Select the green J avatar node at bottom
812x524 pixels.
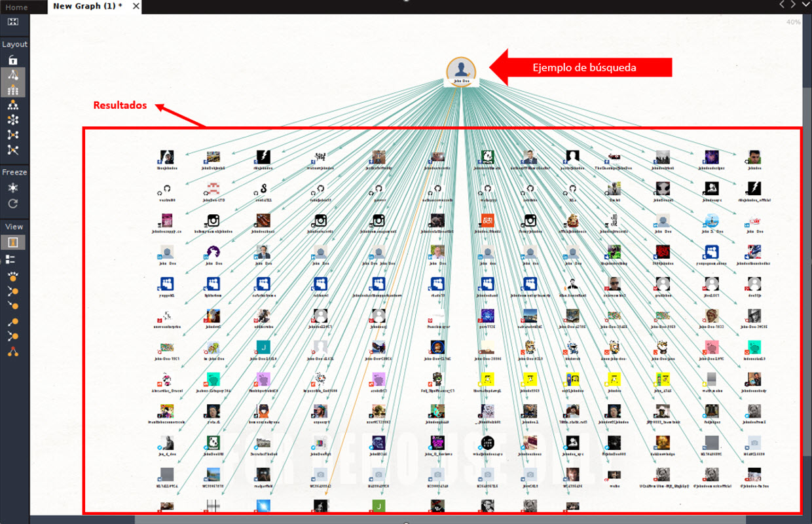378,506
